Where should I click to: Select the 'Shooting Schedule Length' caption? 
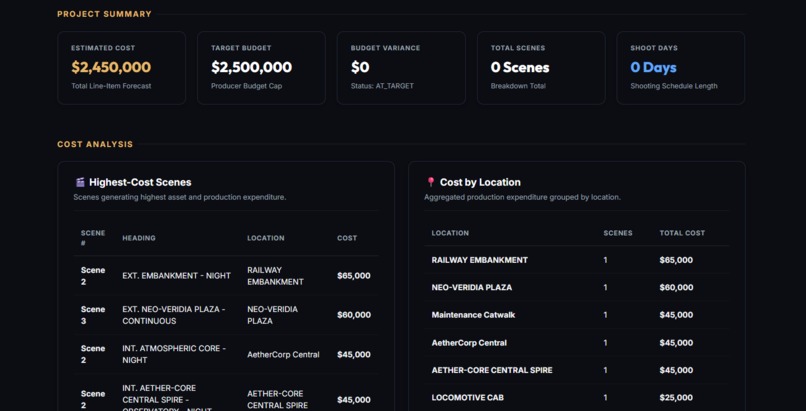(x=674, y=86)
